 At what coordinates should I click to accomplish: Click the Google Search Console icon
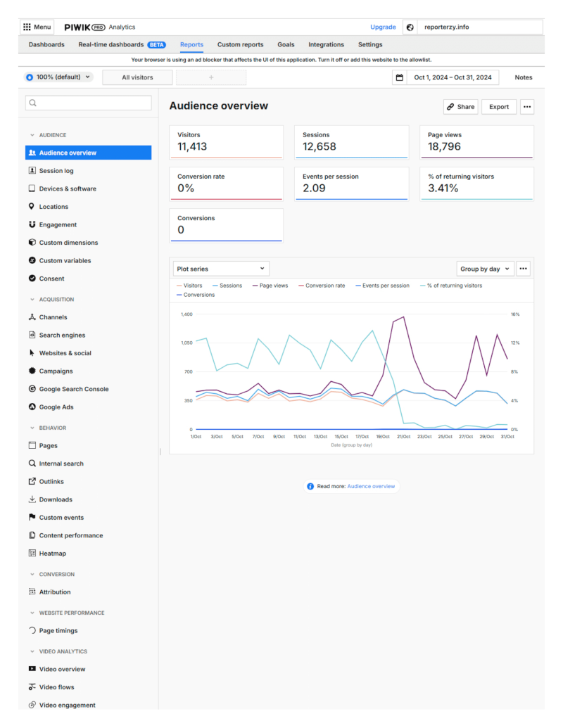[32, 389]
